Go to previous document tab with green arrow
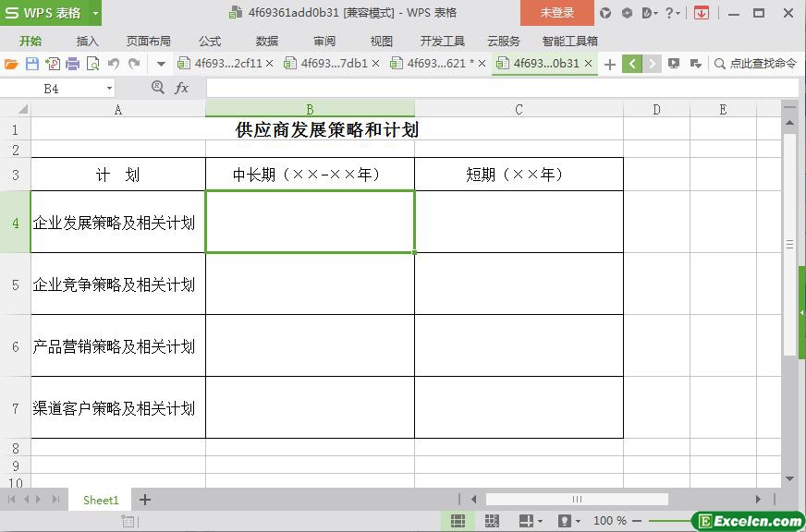 tap(631, 64)
